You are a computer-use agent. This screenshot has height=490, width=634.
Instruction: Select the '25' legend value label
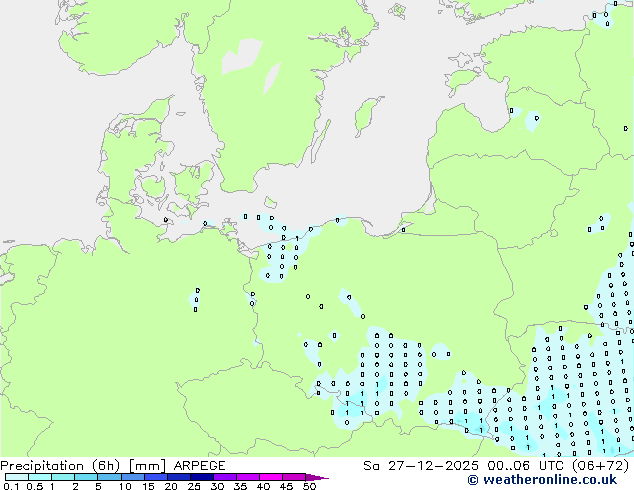point(194,486)
